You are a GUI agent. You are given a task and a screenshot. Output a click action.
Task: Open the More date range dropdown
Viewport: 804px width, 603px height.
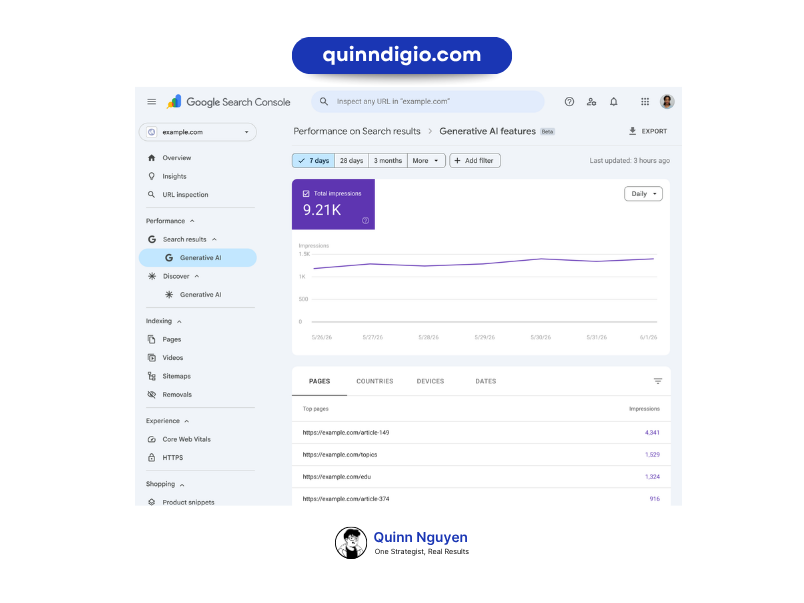tap(426, 160)
